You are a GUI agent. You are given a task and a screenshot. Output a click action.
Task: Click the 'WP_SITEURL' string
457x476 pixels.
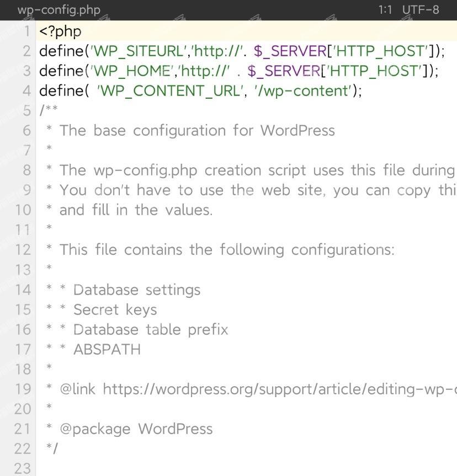pos(138,51)
